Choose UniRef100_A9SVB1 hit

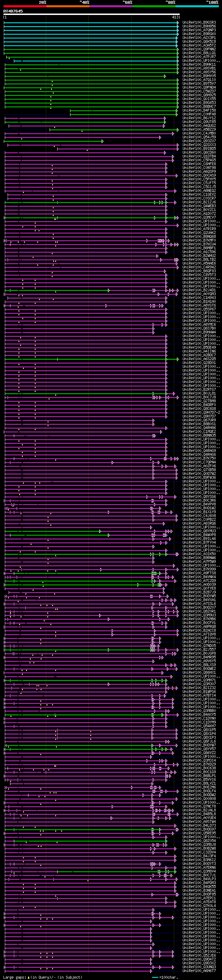[x=199, y=68]
